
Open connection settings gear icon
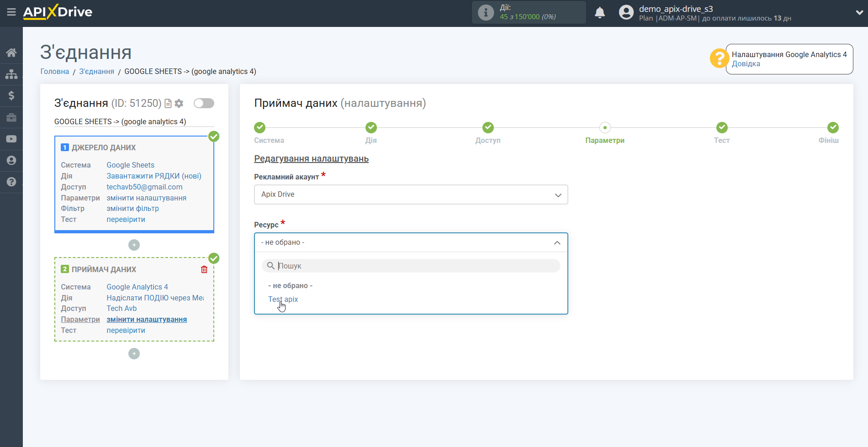[179, 104]
